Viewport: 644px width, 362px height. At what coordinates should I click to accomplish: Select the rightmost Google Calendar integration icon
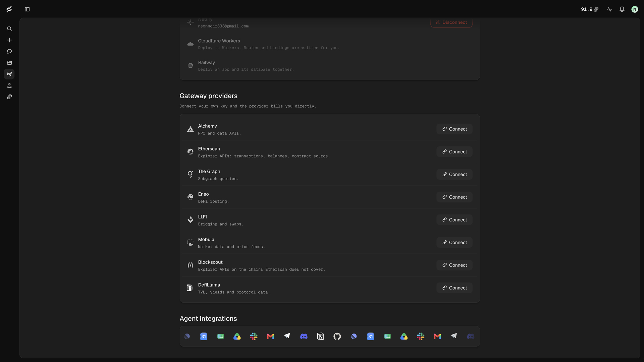pos(371,337)
